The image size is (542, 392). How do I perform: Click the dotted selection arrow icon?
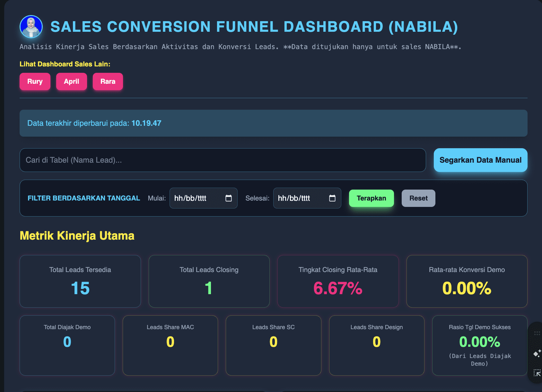coord(537,373)
